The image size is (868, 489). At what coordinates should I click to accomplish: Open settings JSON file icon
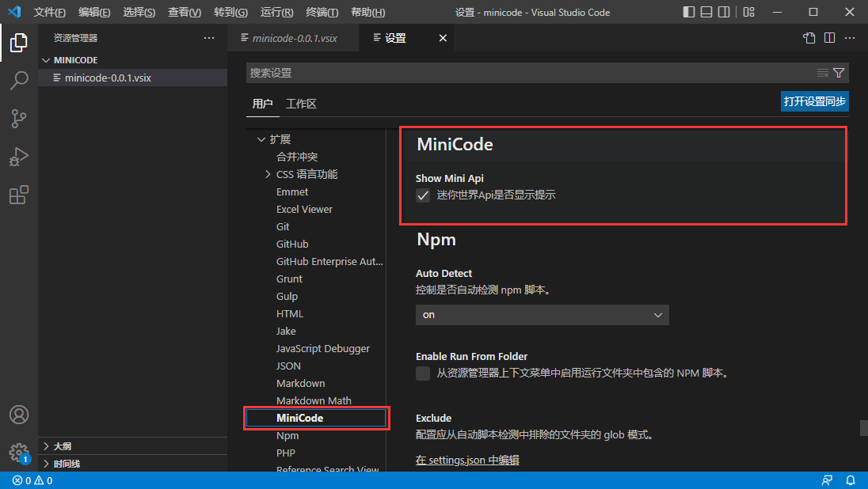click(x=809, y=38)
